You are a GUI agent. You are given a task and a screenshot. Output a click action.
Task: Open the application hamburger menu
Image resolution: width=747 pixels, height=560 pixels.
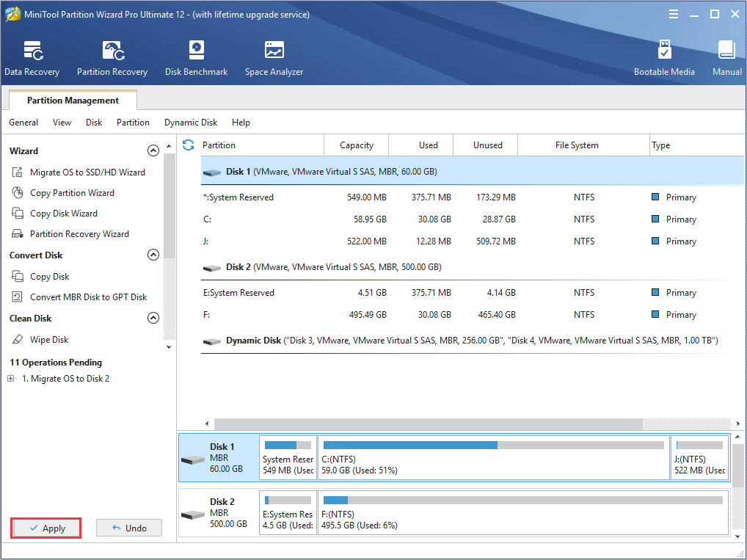(673, 13)
